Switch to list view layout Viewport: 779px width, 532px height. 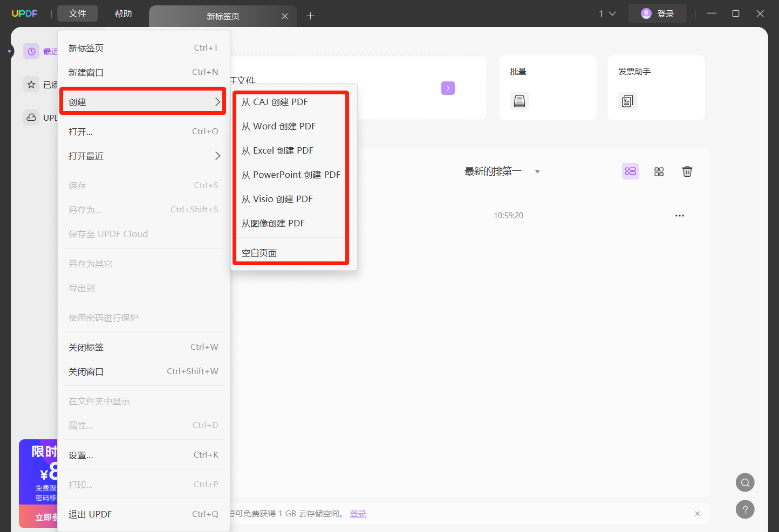(631, 171)
